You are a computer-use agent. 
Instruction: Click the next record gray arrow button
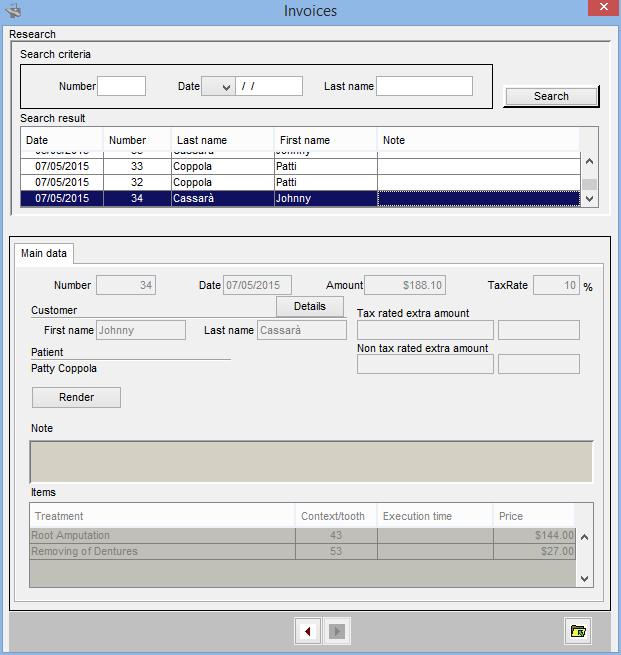[x=337, y=631]
